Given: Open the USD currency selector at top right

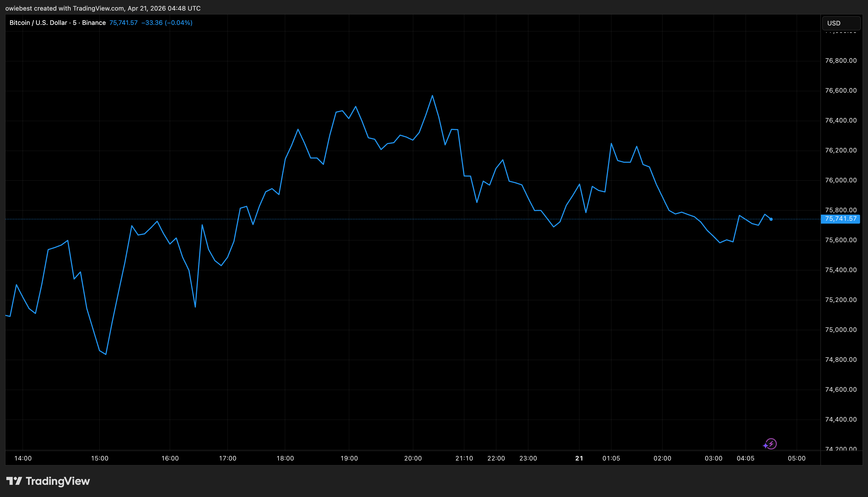Looking at the screenshot, I should click(841, 23).
